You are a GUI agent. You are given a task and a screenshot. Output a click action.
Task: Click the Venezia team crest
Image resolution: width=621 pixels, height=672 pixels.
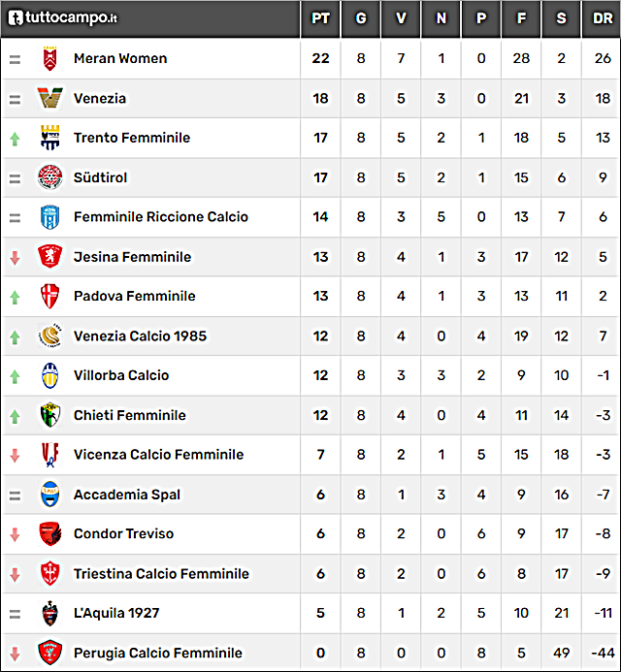pyautogui.click(x=50, y=98)
